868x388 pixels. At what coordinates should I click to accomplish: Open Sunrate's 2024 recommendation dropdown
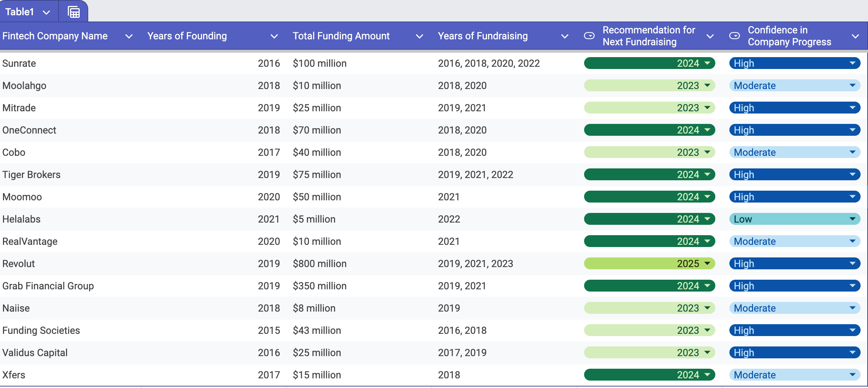[707, 63]
